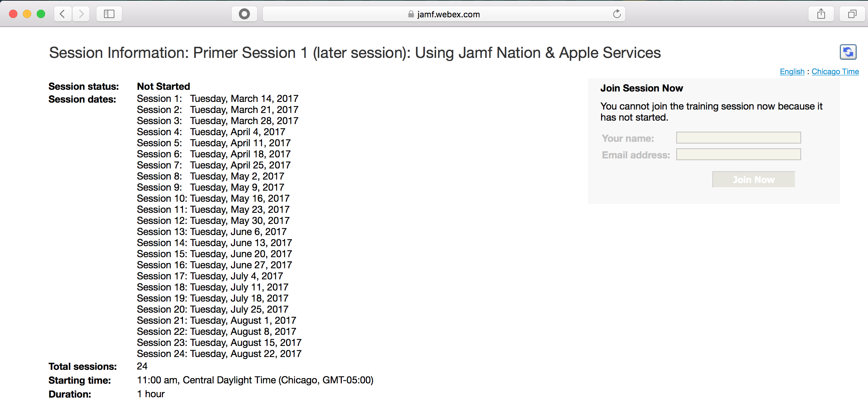Image resolution: width=868 pixels, height=400 pixels.
Task: Select 'Tuesday, June 20, 2017' date
Action: point(241,254)
